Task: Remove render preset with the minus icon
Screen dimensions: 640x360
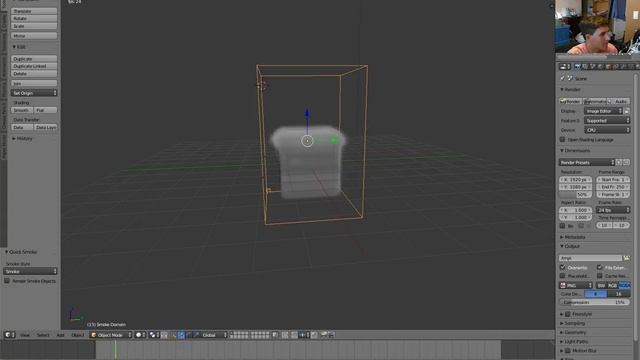Action: tap(627, 162)
